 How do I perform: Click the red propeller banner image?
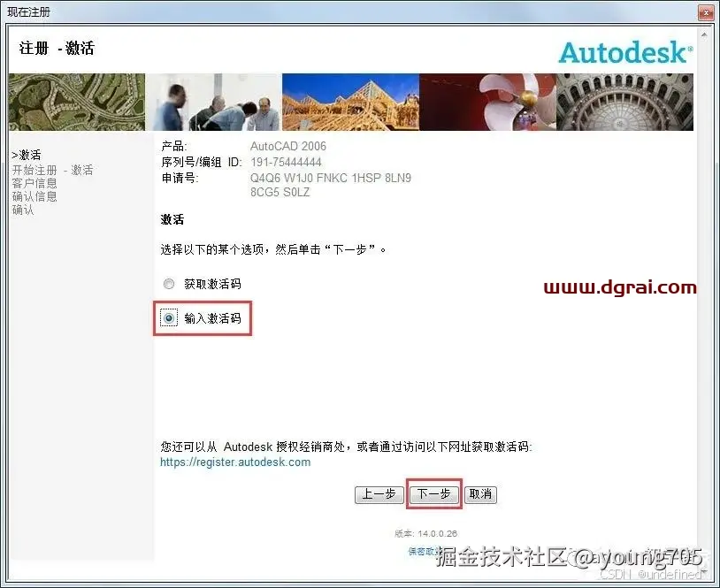coord(486,100)
